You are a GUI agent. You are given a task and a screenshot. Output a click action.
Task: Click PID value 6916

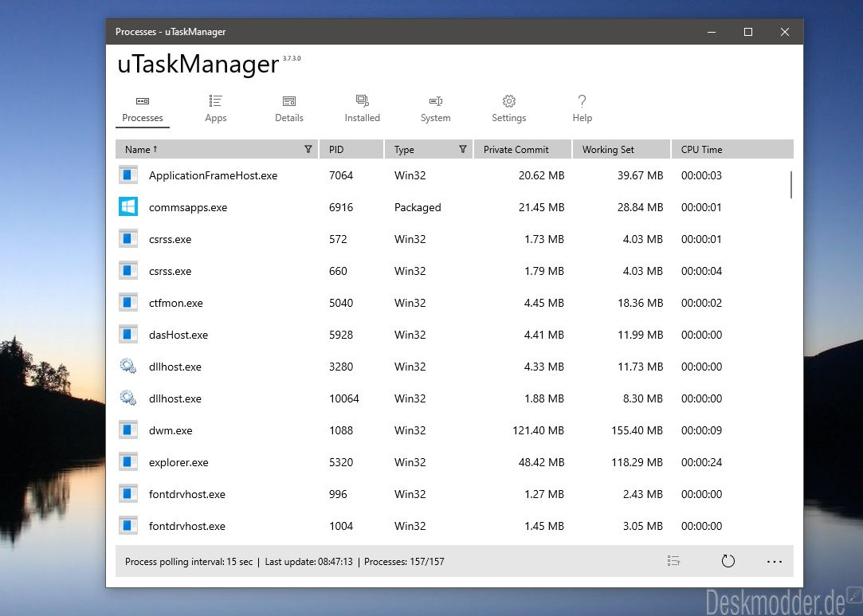[x=341, y=207]
